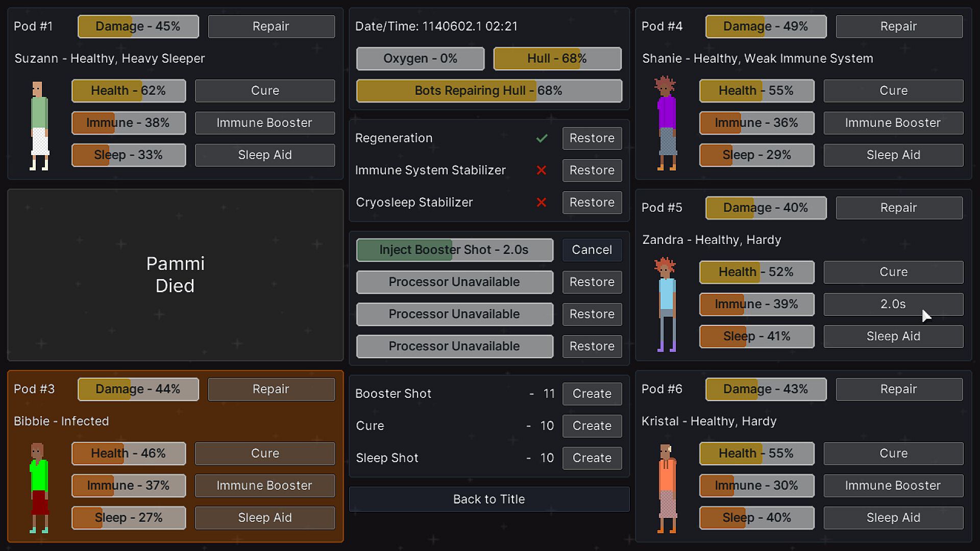Repair Pod #3 damage
This screenshot has width=980, height=551.
point(271,389)
